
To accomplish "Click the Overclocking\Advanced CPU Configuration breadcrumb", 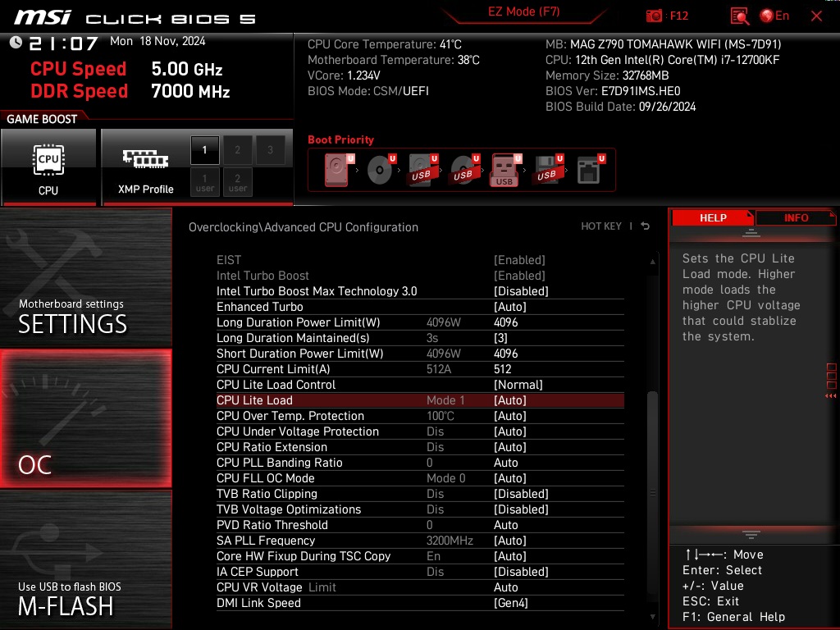I will tap(304, 227).
